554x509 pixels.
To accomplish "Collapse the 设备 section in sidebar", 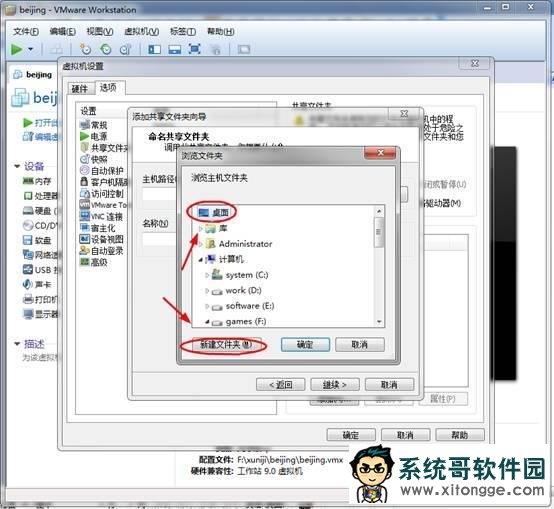I will pos(17,166).
